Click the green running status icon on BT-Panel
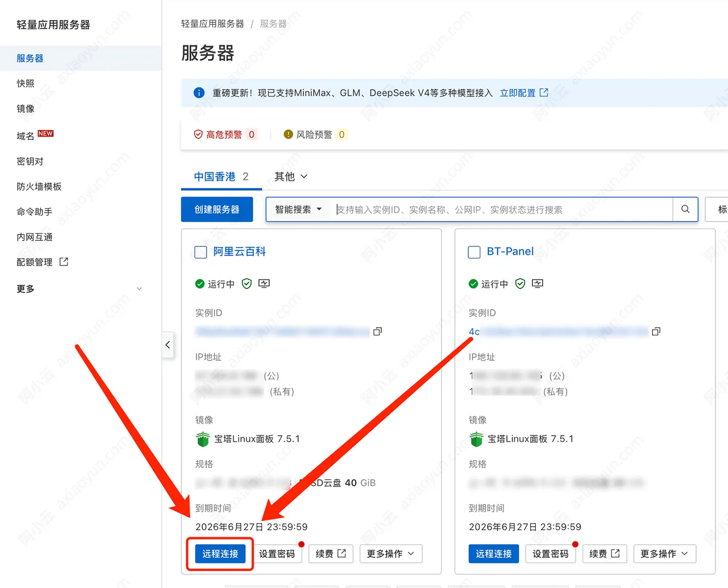 473,284
